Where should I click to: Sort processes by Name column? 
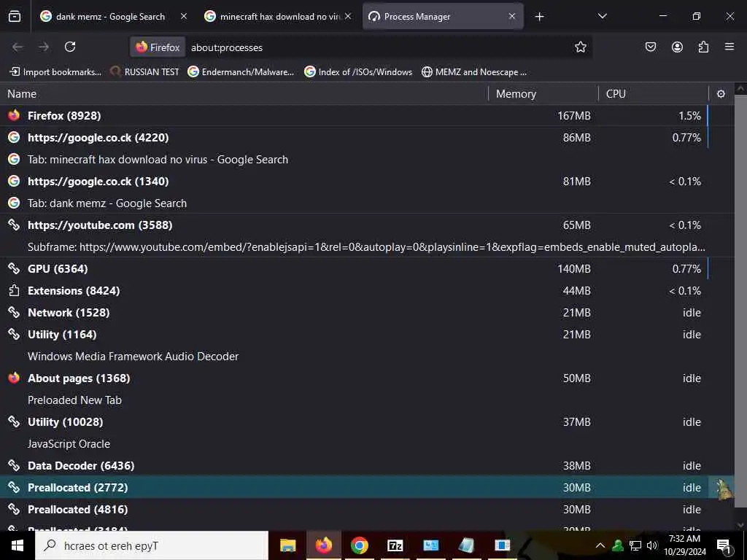[x=244, y=94]
